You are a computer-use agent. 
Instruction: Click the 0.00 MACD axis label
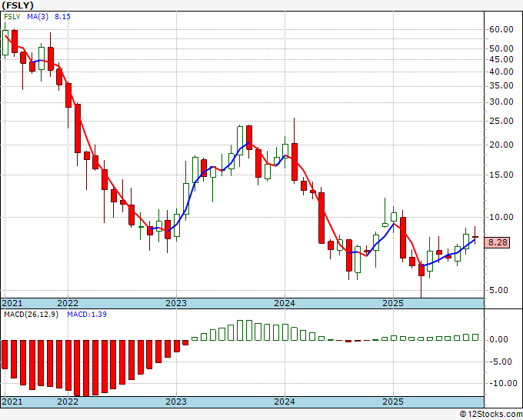[498, 339]
